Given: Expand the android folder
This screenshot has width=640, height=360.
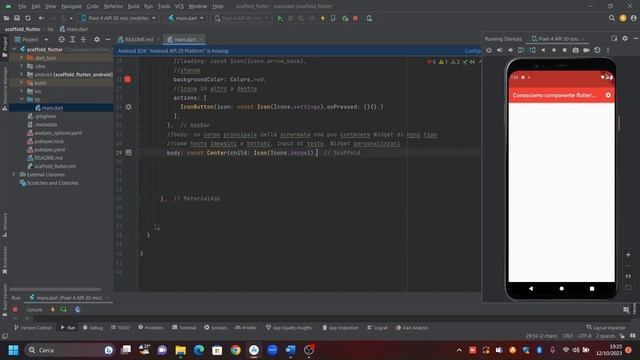Looking at the screenshot, I should pyautogui.click(x=22, y=75).
